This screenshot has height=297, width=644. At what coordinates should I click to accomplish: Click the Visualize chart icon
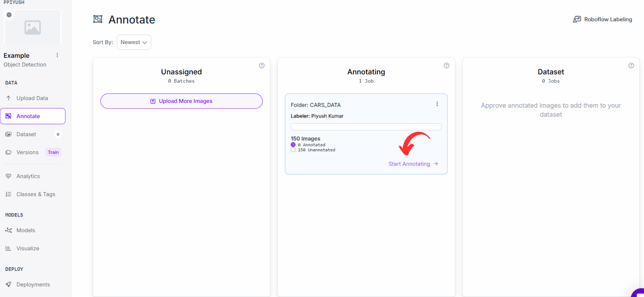pyautogui.click(x=8, y=248)
